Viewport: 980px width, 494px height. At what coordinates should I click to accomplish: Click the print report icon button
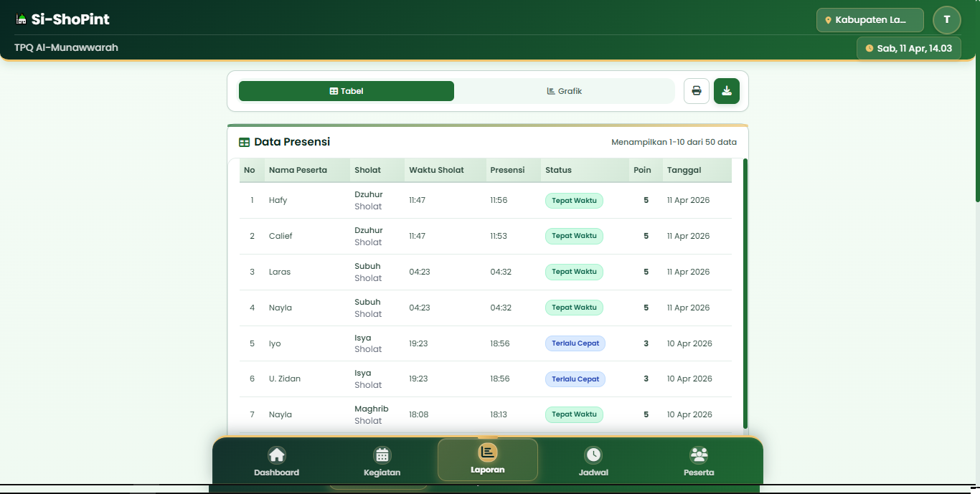(x=696, y=91)
